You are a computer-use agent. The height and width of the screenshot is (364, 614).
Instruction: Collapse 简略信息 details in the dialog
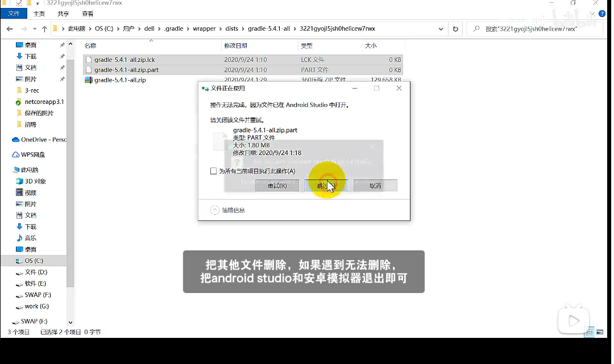[x=214, y=210]
